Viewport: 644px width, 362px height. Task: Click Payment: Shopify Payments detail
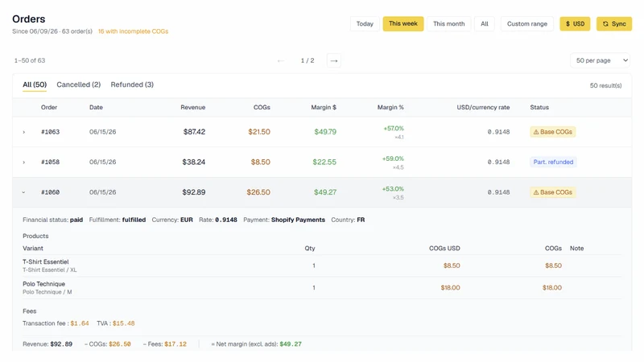point(284,220)
